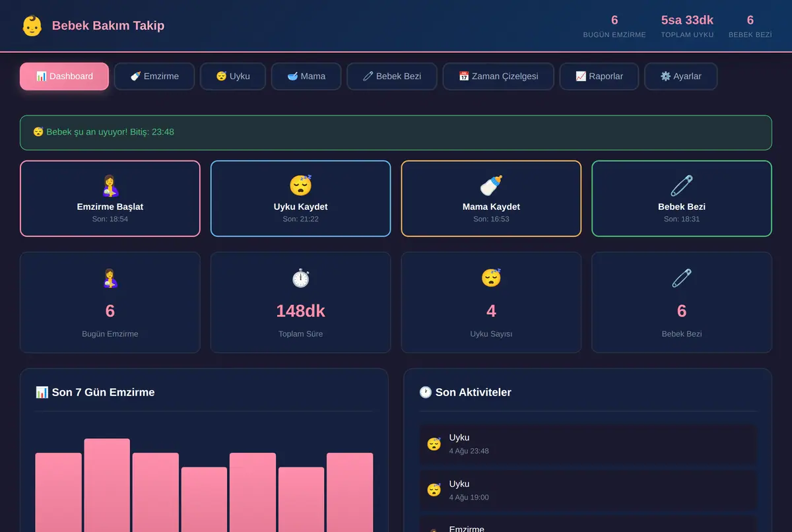792x532 pixels.
Task: Click the chart icon beside Son 7 Gün Emzirme
Action: 42,392
